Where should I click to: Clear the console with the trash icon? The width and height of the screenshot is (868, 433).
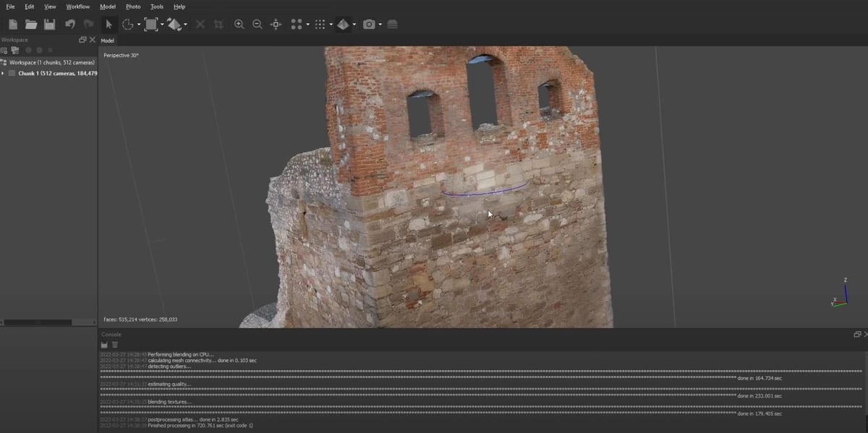click(x=115, y=345)
